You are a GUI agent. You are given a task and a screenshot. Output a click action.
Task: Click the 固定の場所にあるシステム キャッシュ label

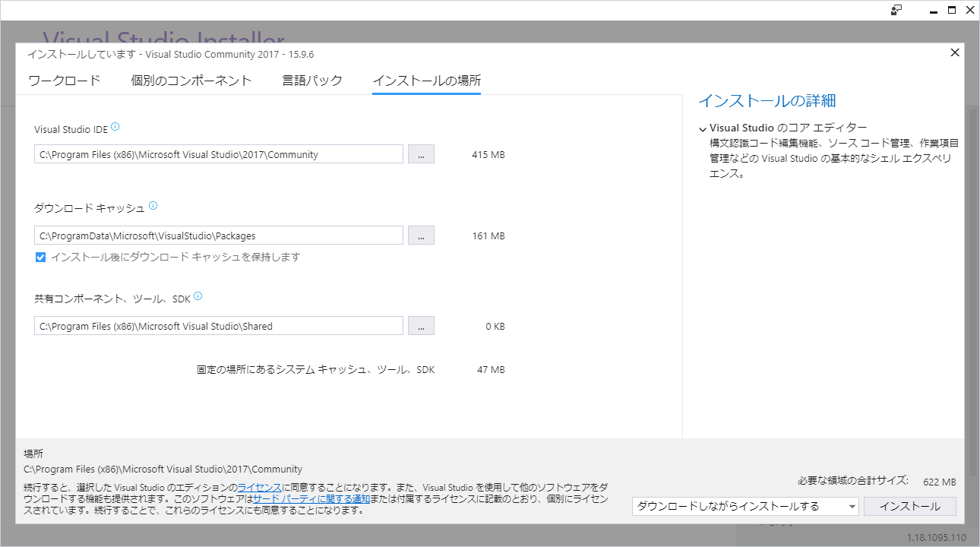[315, 370]
